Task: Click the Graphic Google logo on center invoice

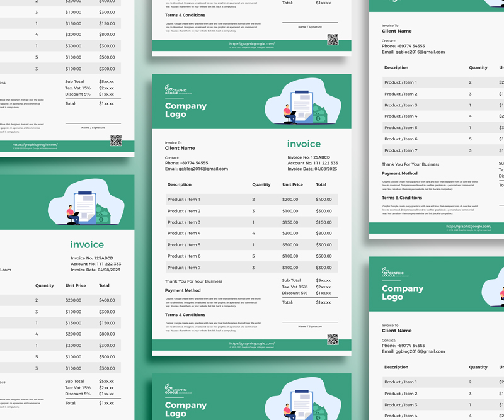Action: [x=175, y=90]
